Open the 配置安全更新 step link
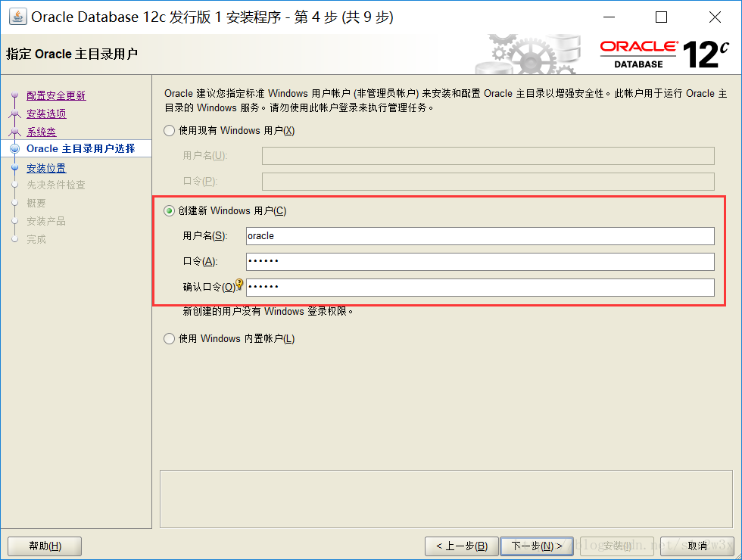Screen dimensions: 742x560 (x=56, y=95)
